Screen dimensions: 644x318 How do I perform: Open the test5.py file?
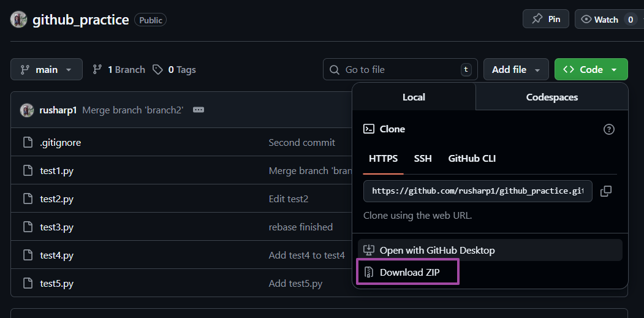pos(56,284)
